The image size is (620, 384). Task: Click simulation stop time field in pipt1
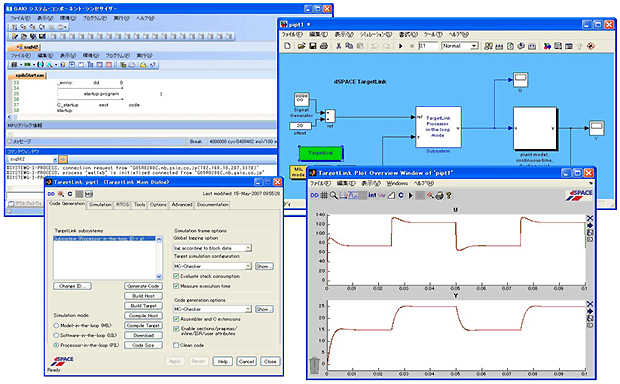coord(428,46)
